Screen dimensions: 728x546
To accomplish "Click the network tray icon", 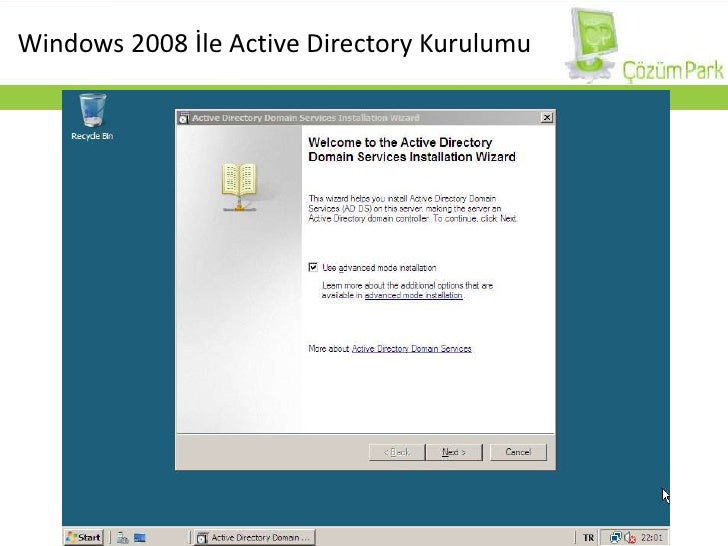I will click(615, 538).
